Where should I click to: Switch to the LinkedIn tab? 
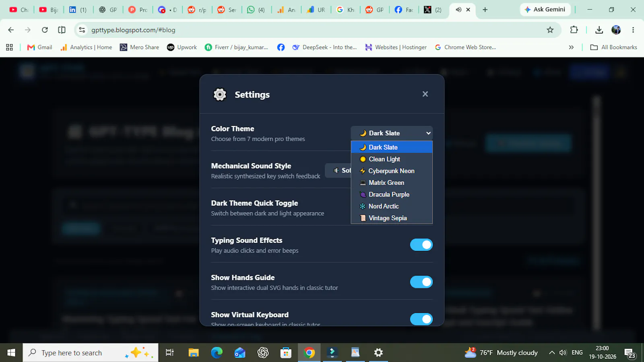tap(78, 10)
